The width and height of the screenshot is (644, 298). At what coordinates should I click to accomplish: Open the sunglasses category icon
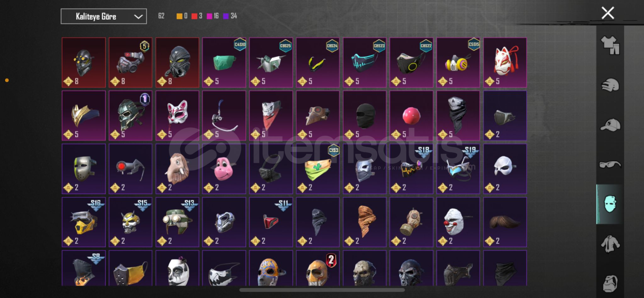coord(610,164)
